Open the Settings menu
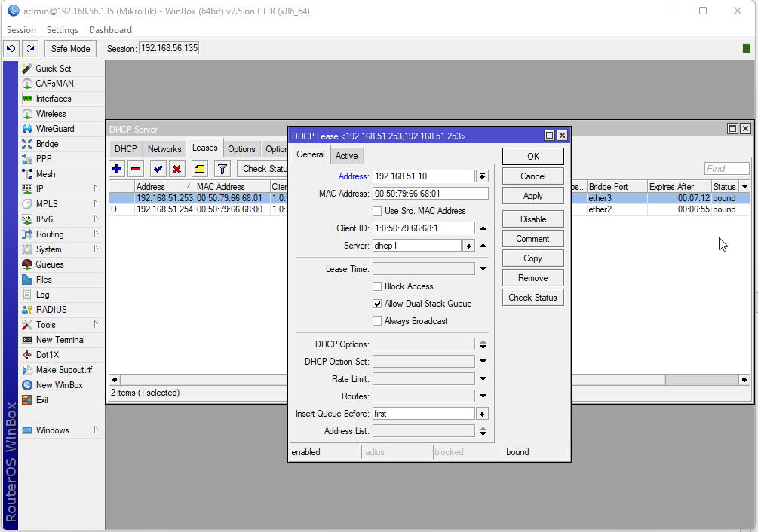This screenshot has height=532, width=758. tap(63, 30)
